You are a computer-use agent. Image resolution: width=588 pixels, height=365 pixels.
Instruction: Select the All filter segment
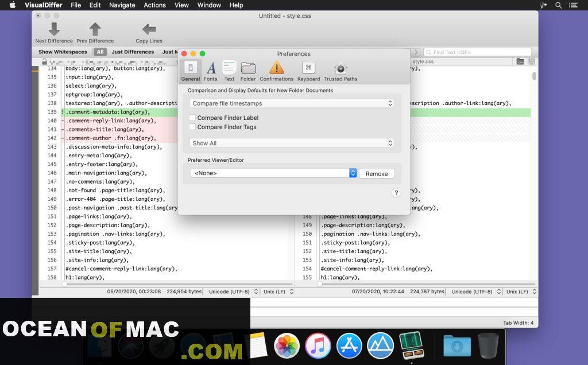tap(100, 52)
